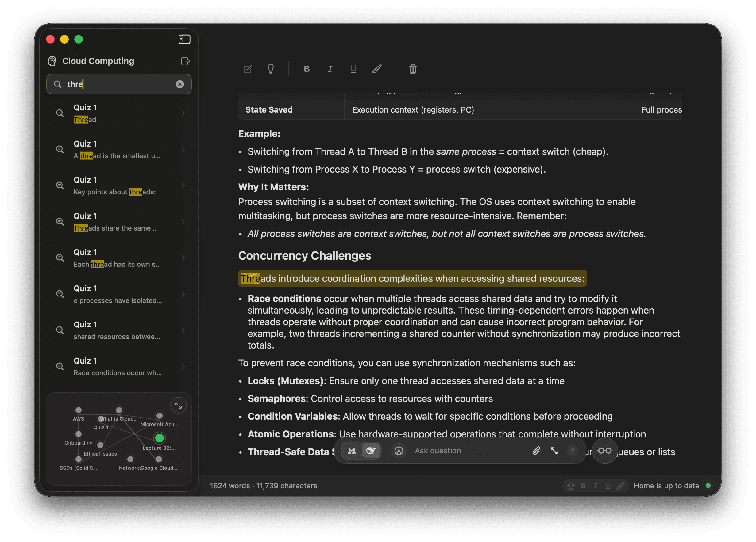Click into the 'thre' search field
Viewport: 756px width, 542px height.
coord(119,84)
